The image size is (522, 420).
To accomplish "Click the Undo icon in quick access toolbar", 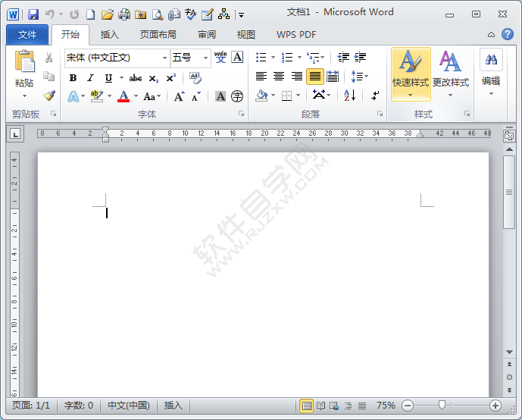I will (50, 14).
